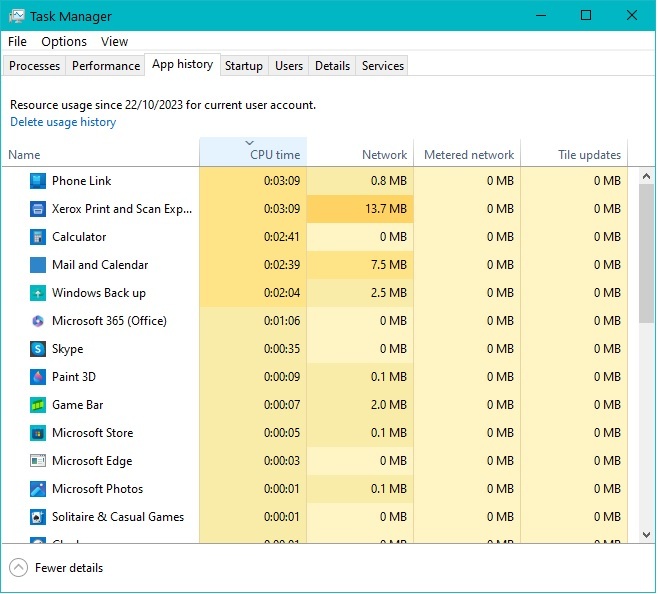Click Resource usage since 22/10/2023 text
Screen dimensions: 658x594
pos(163,105)
